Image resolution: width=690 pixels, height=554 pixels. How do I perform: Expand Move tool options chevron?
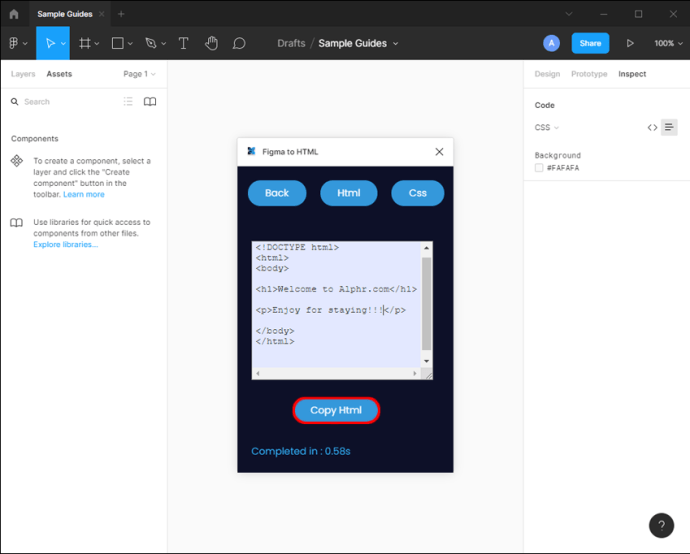click(x=63, y=44)
